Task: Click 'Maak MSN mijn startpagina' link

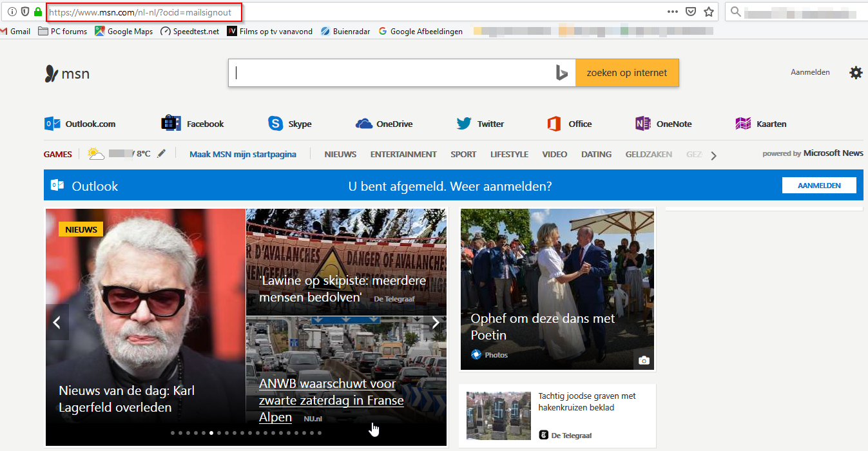Action: coord(243,154)
